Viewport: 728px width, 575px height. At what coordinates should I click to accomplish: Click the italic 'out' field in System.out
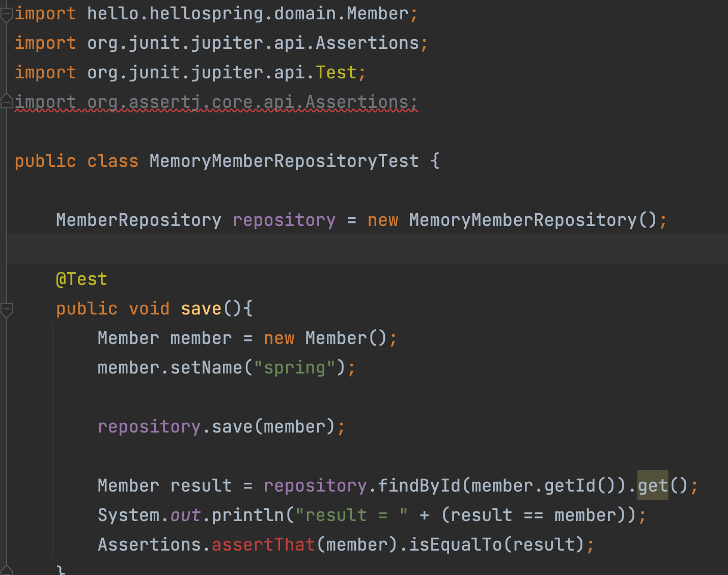[185, 515]
